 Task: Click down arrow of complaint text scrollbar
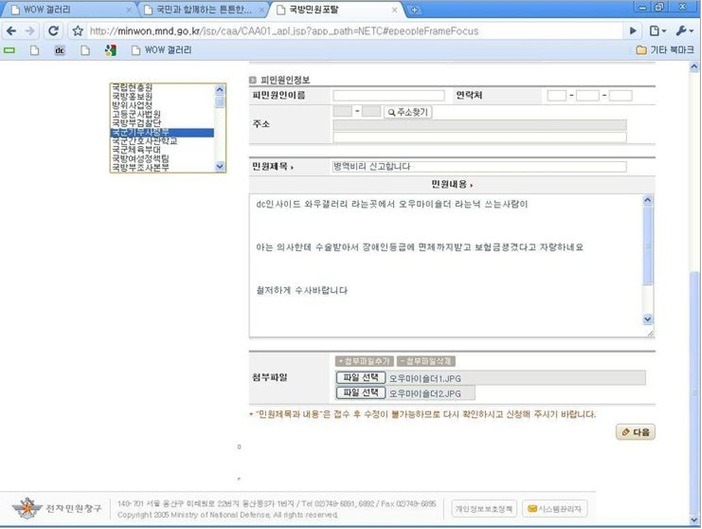pyautogui.click(x=647, y=319)
